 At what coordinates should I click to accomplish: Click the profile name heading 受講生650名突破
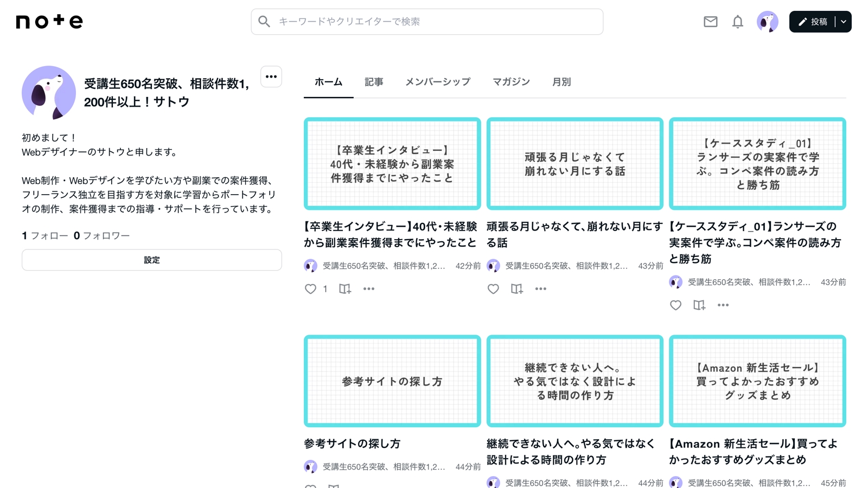coord(167,93)
